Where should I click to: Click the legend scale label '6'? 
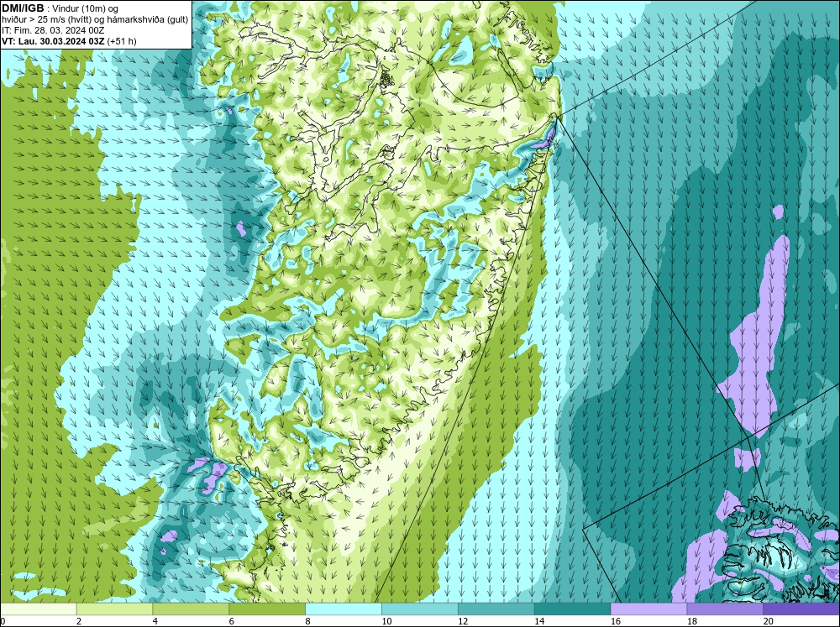[x=232, y=621]
